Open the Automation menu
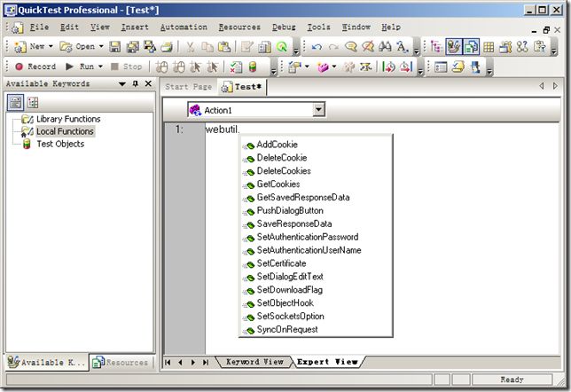 click(184, 27)
